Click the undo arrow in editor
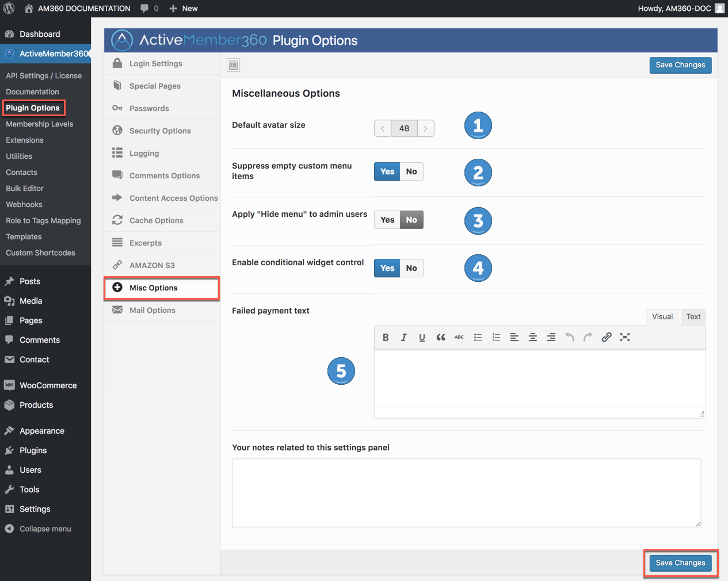Viewport: 728px width, 581px height. (570, 338)
